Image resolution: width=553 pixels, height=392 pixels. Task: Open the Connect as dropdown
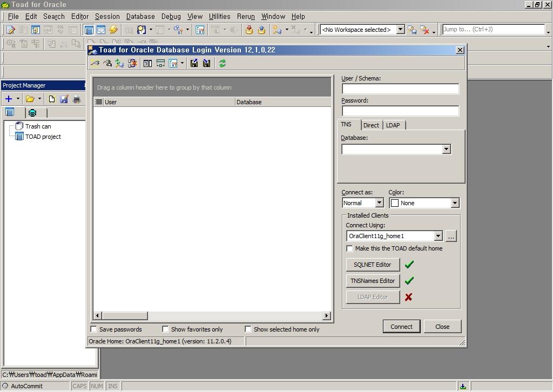point(379,203)
